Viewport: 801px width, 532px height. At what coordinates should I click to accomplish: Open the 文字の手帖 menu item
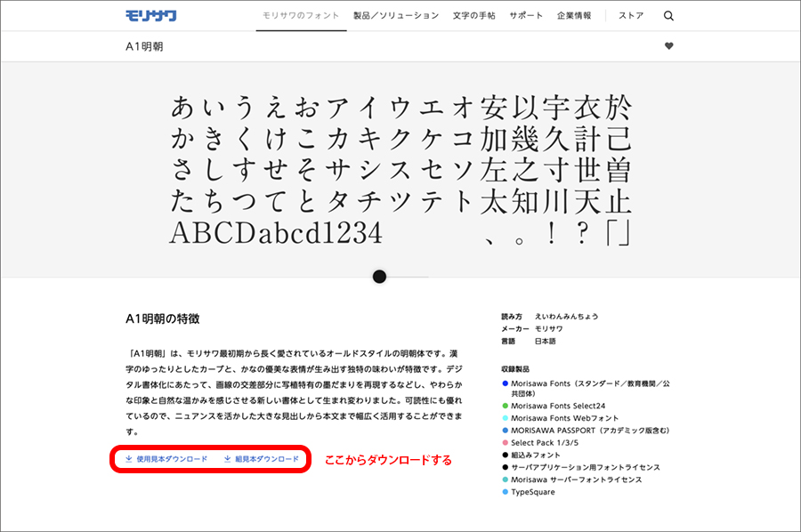click(473, 16)
